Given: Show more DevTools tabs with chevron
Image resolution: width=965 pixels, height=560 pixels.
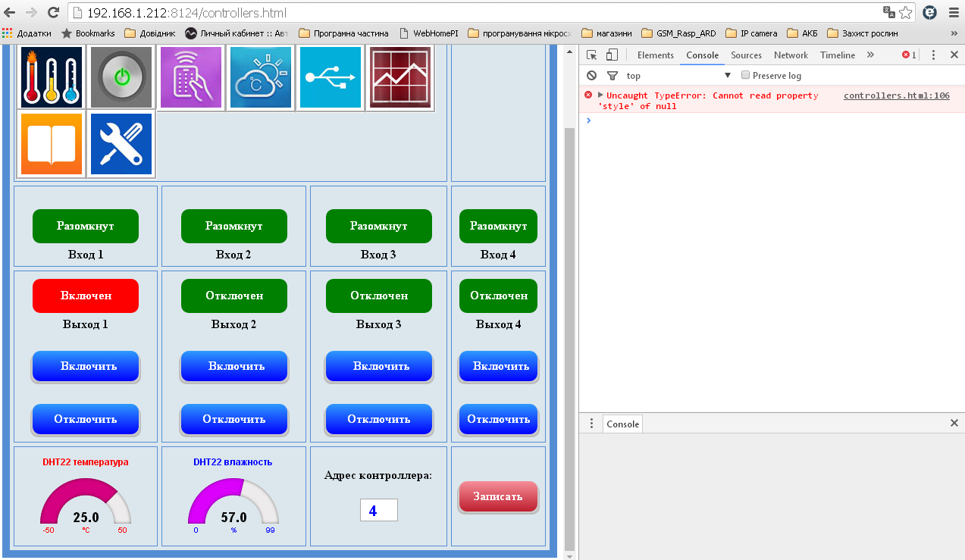Looking at the screenshot, I should coord(870,55).
